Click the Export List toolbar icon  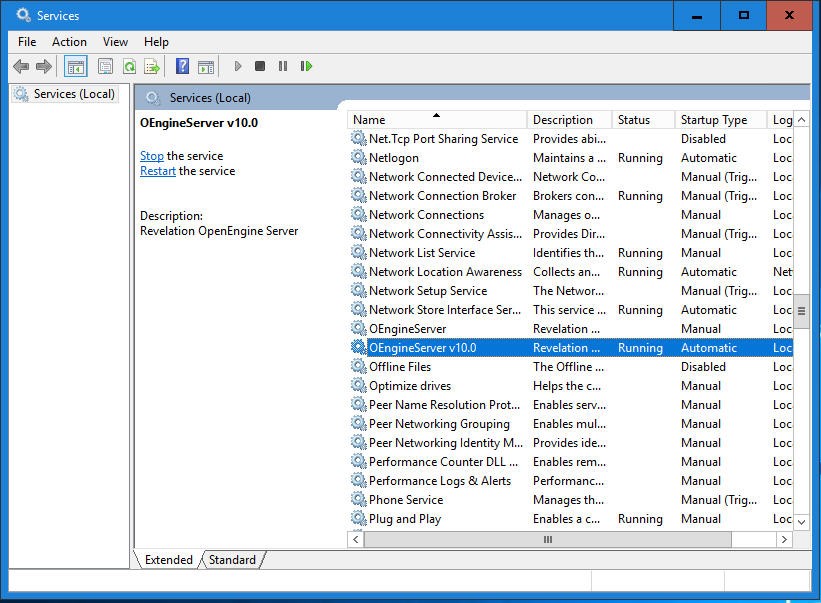[x=152, y=66]
